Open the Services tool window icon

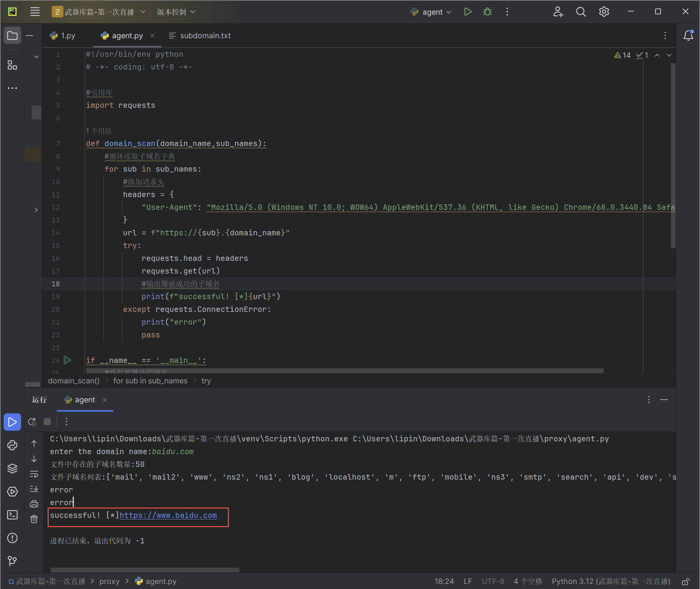click(12, 492)
